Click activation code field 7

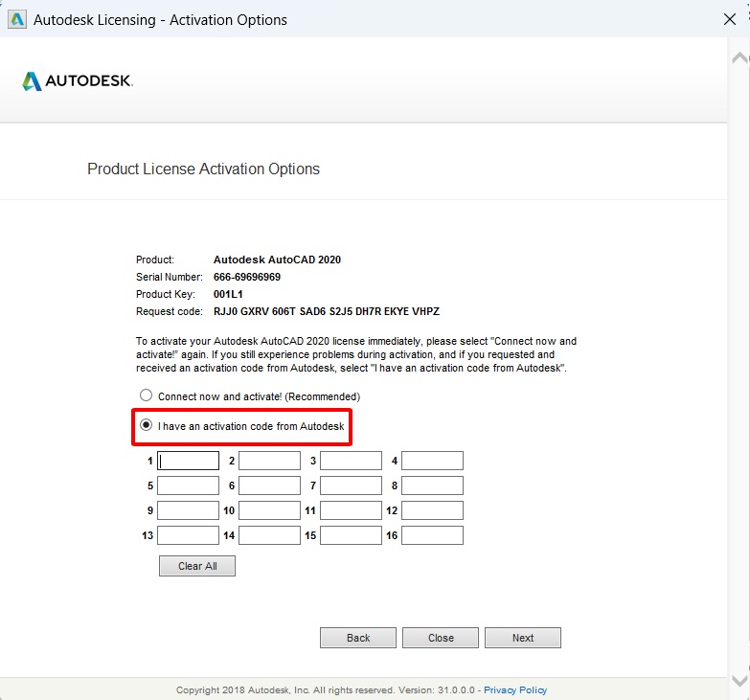(x=351, y=485)
